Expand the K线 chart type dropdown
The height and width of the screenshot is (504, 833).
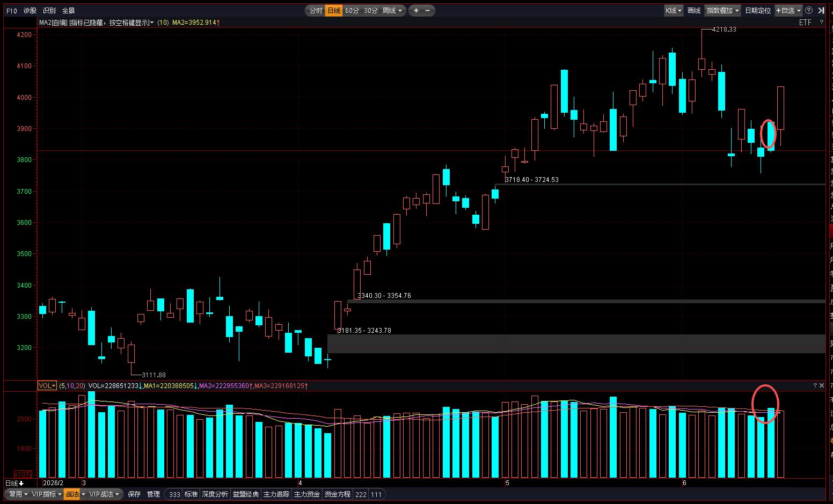674,11
